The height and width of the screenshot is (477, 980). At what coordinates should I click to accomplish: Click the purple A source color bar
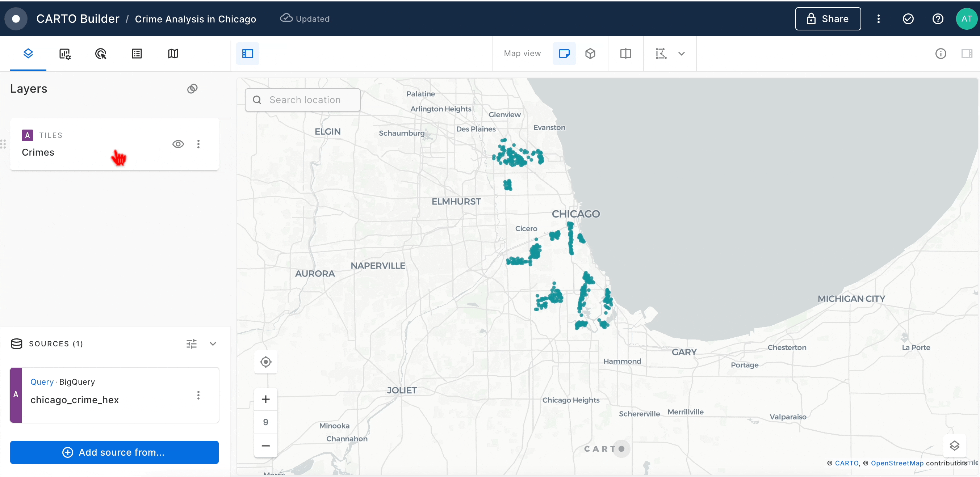16,395
